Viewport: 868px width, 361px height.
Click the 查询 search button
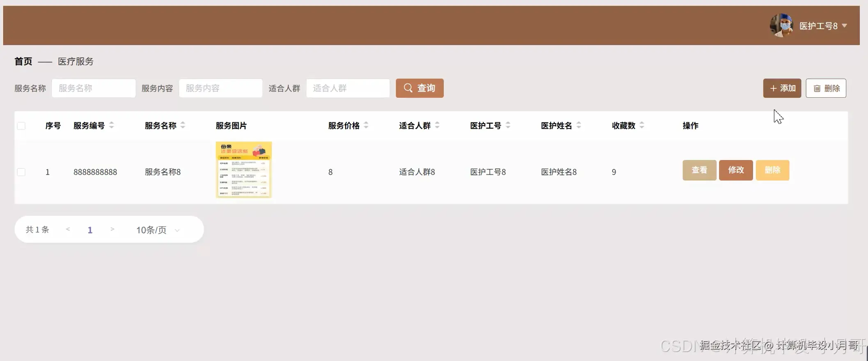pos(419,88)
